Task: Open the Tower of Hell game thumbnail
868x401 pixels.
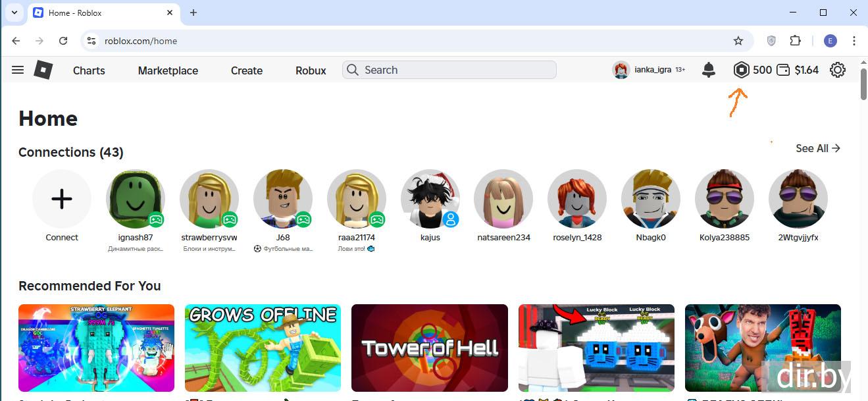Action: (430, 348)
